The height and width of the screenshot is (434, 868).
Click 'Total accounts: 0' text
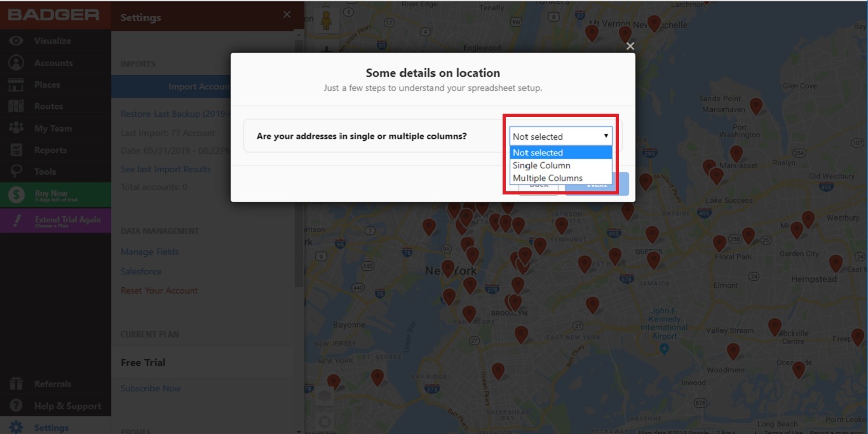pos(154,187)
